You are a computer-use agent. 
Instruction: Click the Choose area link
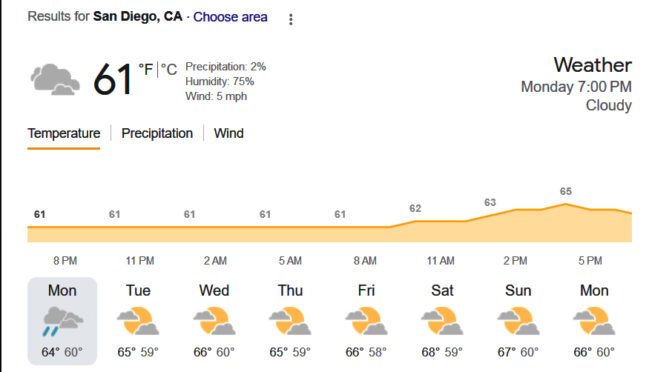(x=230, y=17)
